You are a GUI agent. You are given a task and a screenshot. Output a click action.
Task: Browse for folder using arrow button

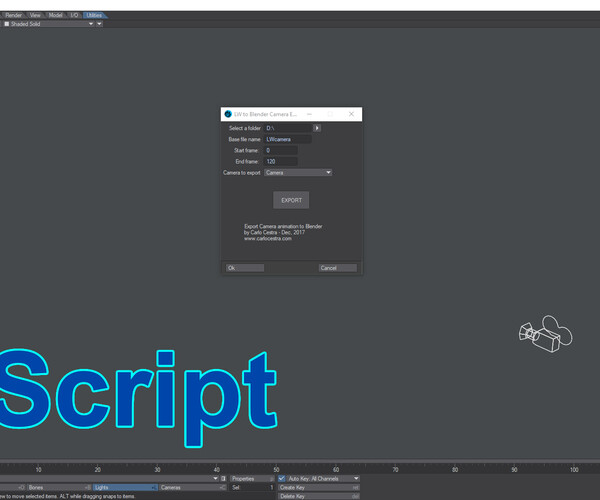point(317,128)
